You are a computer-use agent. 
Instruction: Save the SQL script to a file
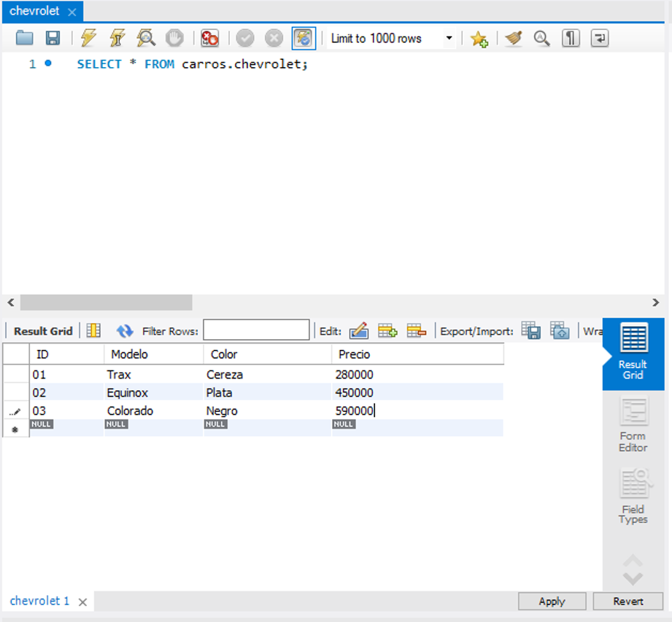point(52,38)
